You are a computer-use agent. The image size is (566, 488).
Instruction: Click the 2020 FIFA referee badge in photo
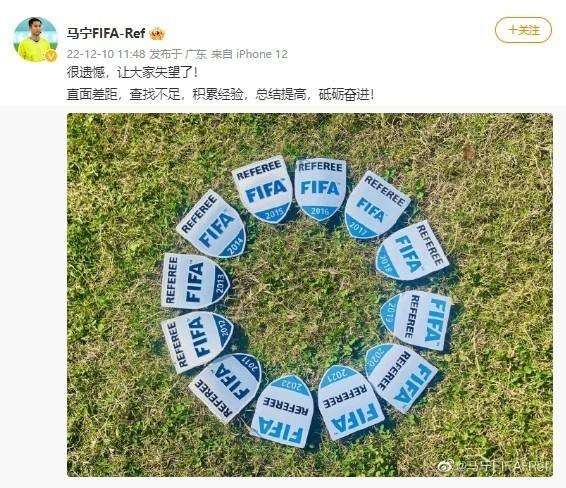(400, 377)
